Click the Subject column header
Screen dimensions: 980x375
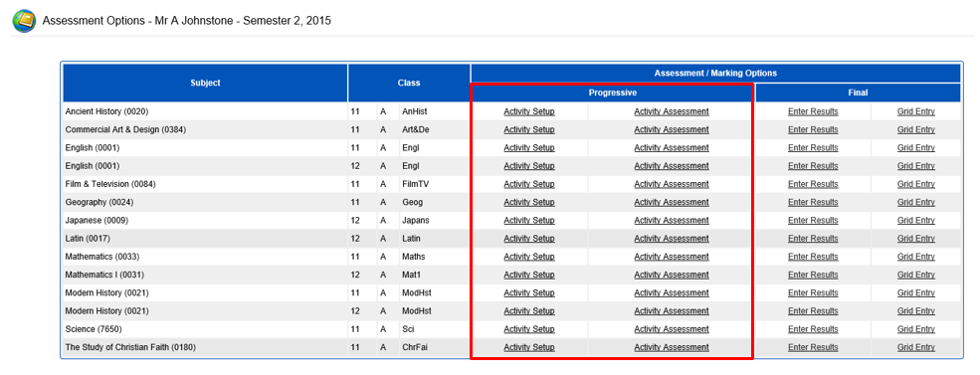tap(205, 83)
